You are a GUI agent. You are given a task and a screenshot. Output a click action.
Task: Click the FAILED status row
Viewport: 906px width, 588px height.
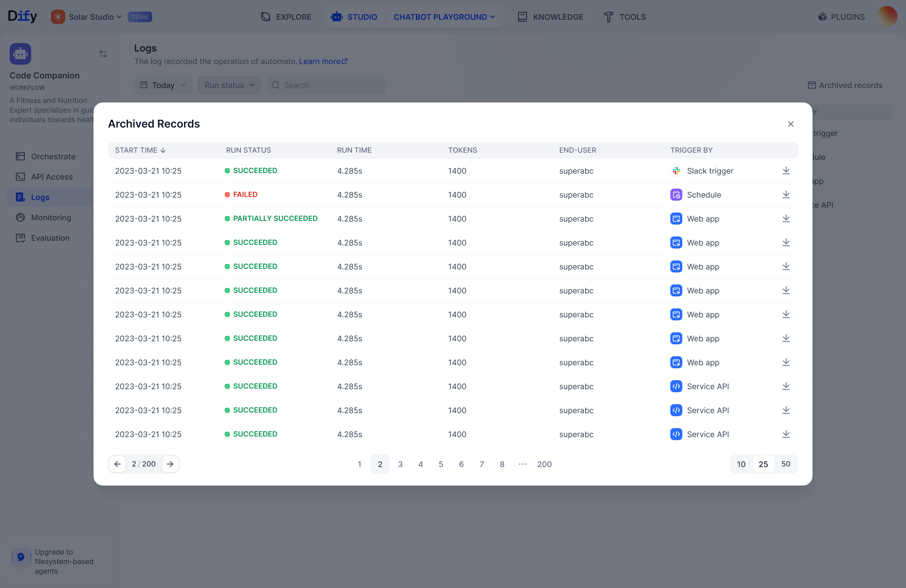[x=453, y=195]
